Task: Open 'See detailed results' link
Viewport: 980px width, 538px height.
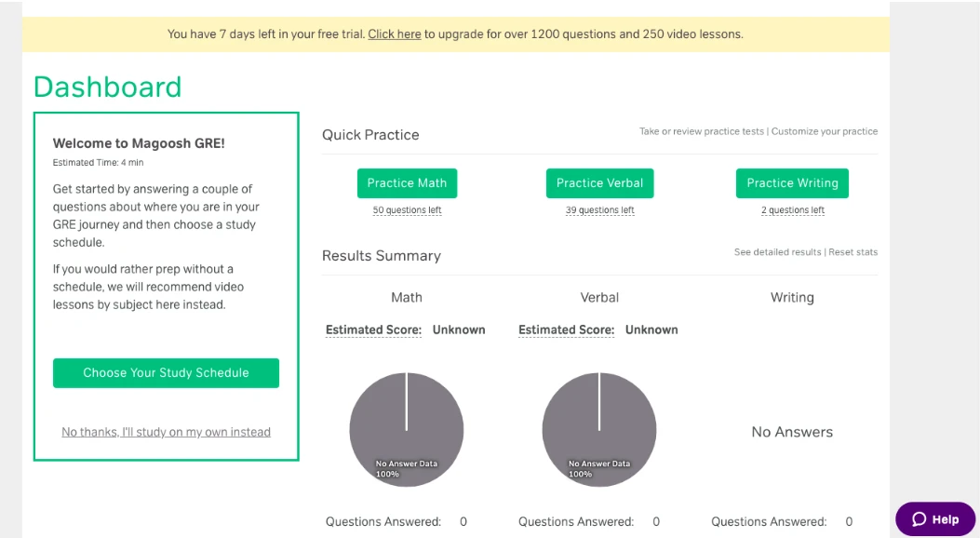Action: 777,252
